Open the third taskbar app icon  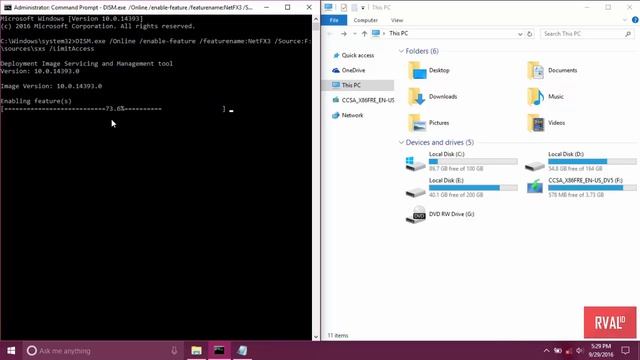[242, 351]
